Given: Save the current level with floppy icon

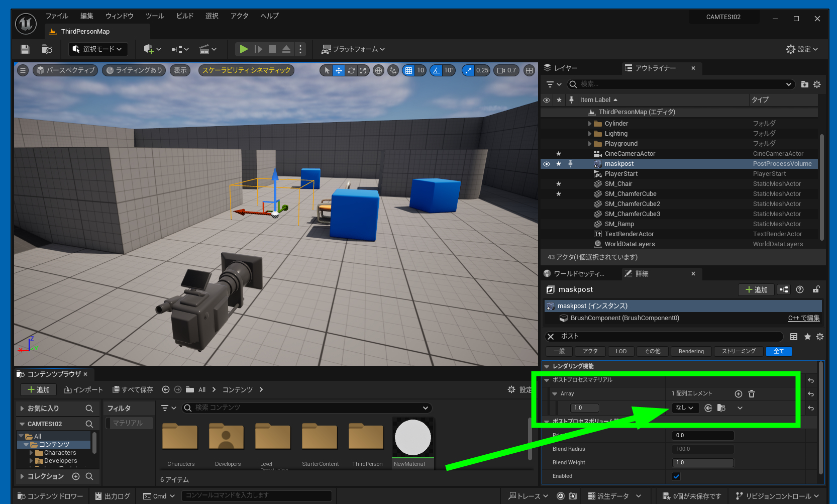Looking at the screenshot, I should (x=25, y=49).
